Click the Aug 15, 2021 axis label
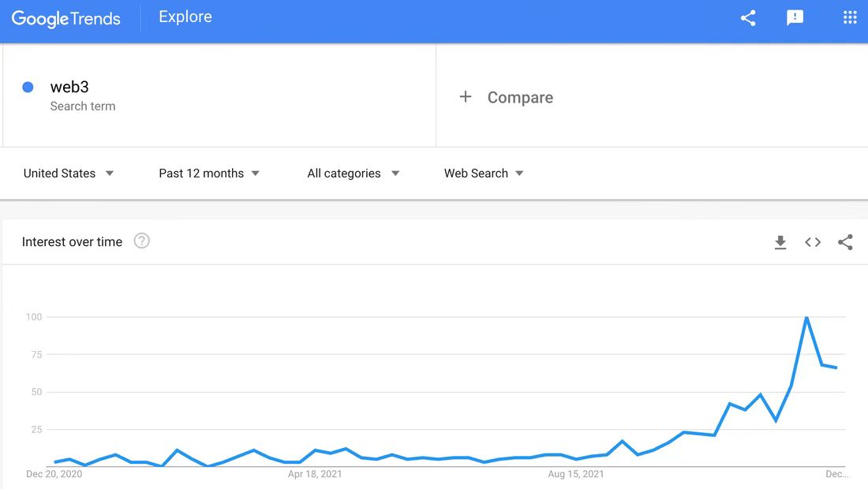Image resolution: width=868 pixels, height=489 pixels. coord(576,474)
